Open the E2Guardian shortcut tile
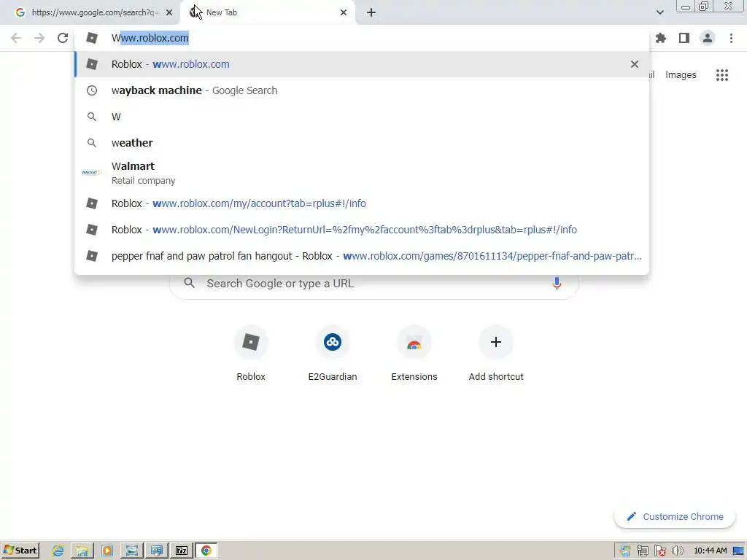 point(333,353)
